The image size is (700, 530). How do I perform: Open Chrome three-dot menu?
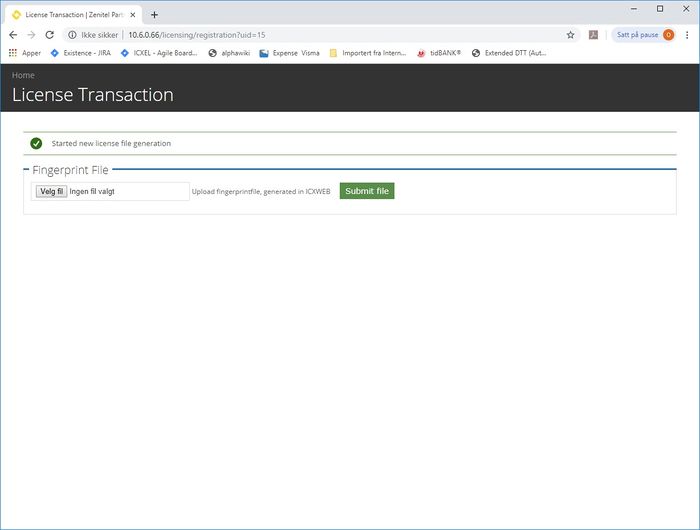tap(687, 35)
